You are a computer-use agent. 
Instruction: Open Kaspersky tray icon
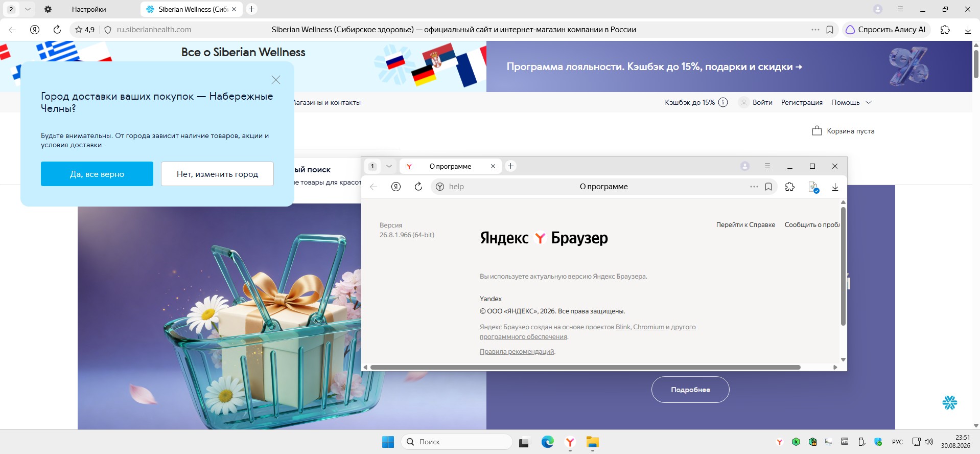(796, 442)
